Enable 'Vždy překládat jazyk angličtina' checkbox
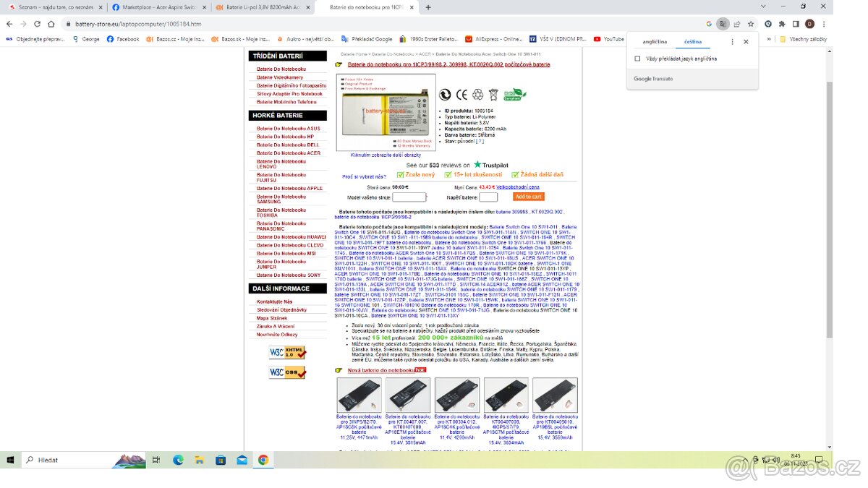This screenshot has height=488, width=868. pos(637,59)
